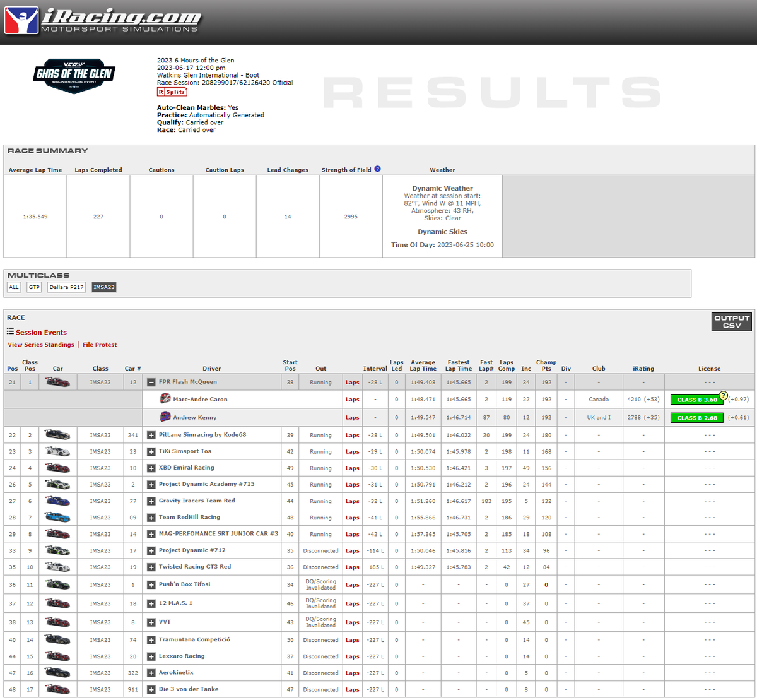The height and width of the screenshot is (700, 757).
Task: Expand the Lexxaro Racing row
Action: pos(151,656)
